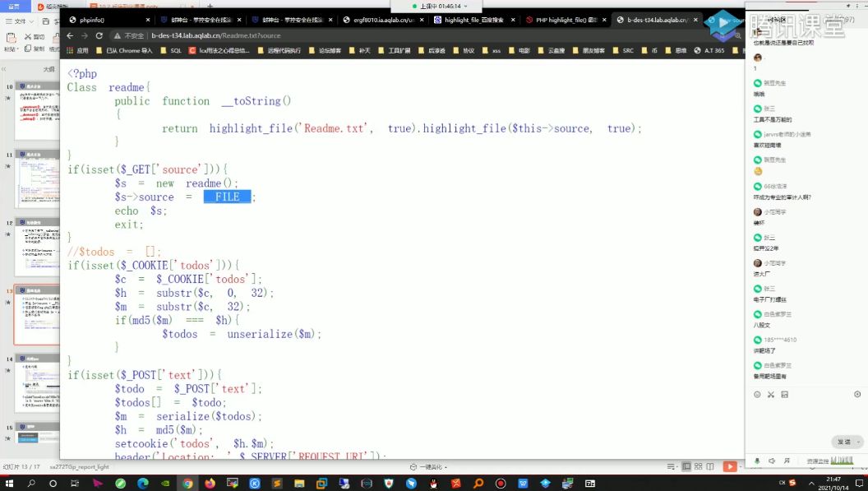Screen dimensions: 868x491
Task: Switch to the ergf8010.ia.aqlab.cn tab
Action: pos(384,20)
